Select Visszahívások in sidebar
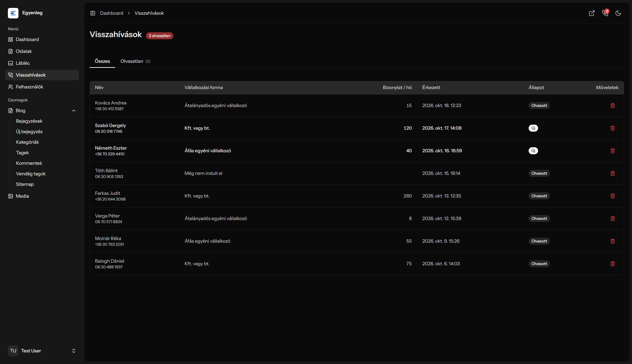 (x=42, y=75)
